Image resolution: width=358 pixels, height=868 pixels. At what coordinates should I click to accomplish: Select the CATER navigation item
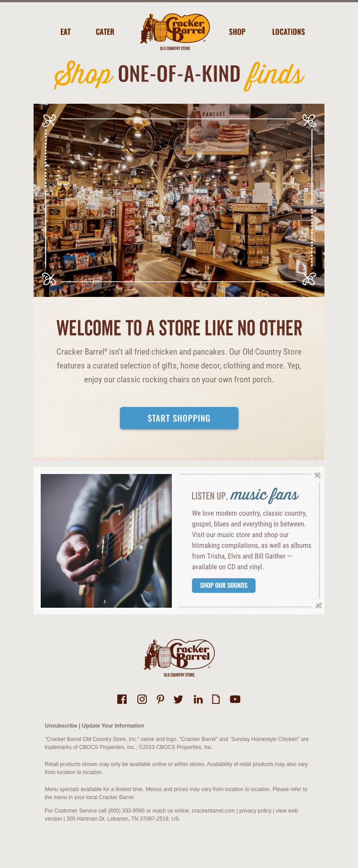pyautogui.click(x=105, y=32)
